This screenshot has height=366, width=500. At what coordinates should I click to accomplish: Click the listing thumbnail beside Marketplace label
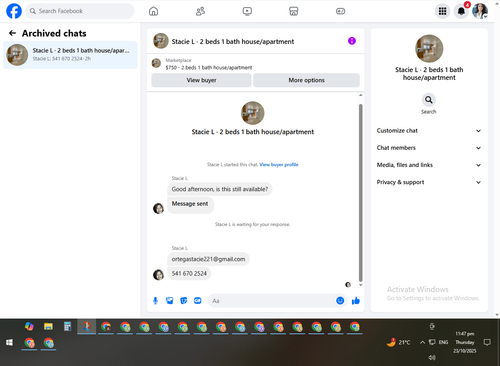tap(156, 63)
